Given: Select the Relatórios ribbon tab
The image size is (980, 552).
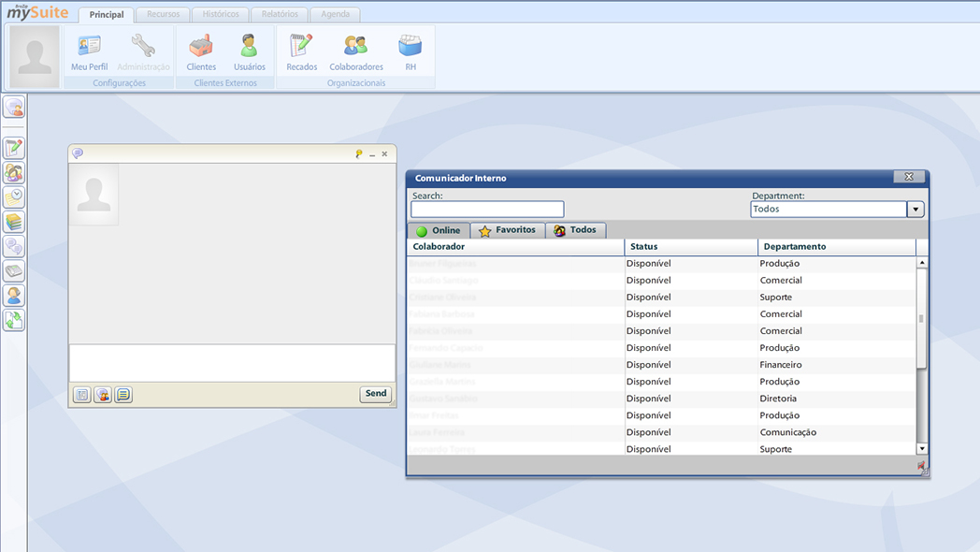Looking at the screenshot, I should (280, 14).
